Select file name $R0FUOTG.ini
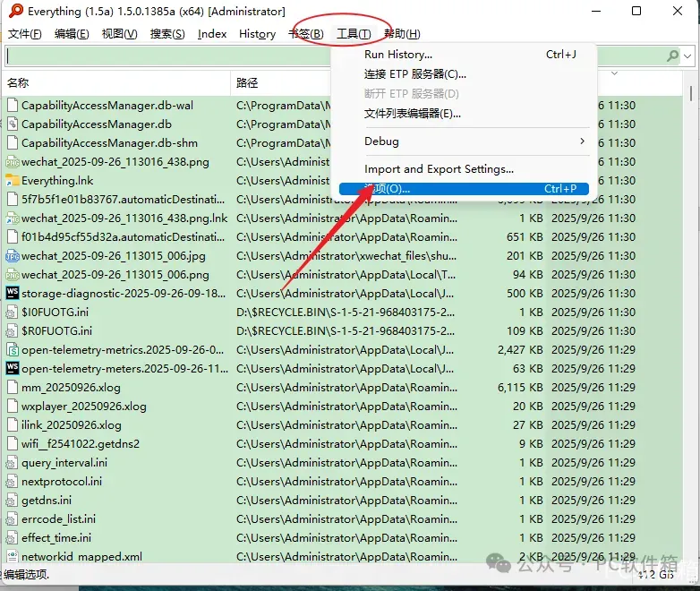This screenshot has height=591, width=700. tap(56, 331)
